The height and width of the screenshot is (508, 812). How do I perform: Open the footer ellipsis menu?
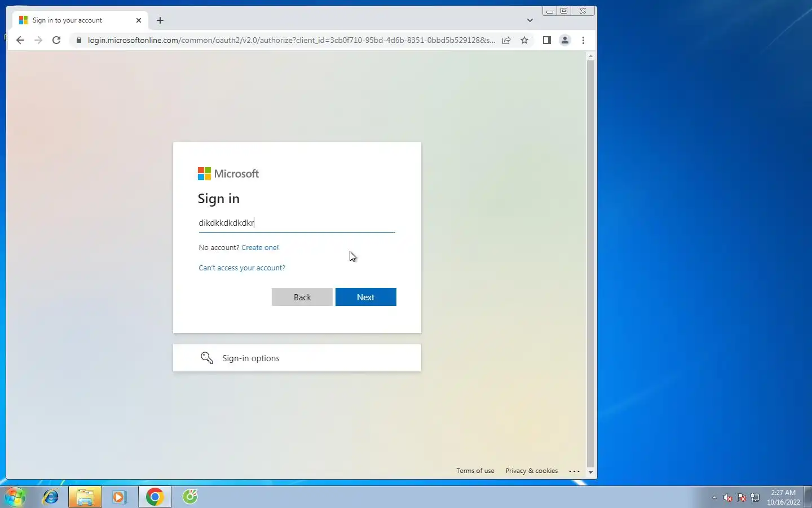pos(575,471)
